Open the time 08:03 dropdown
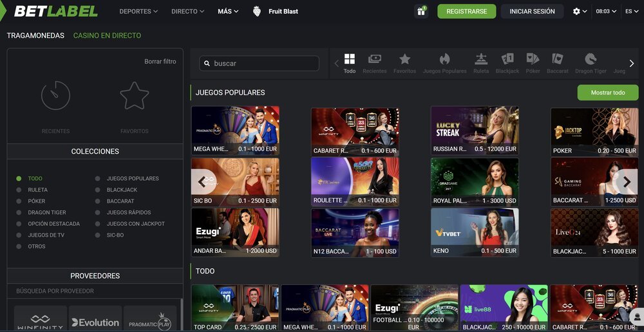This screenshot has width=644, height=332. coord(606,12)
